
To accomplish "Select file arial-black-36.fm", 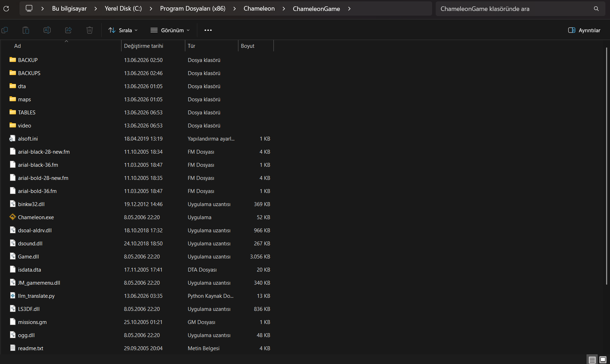I will [x=38, y=165].
